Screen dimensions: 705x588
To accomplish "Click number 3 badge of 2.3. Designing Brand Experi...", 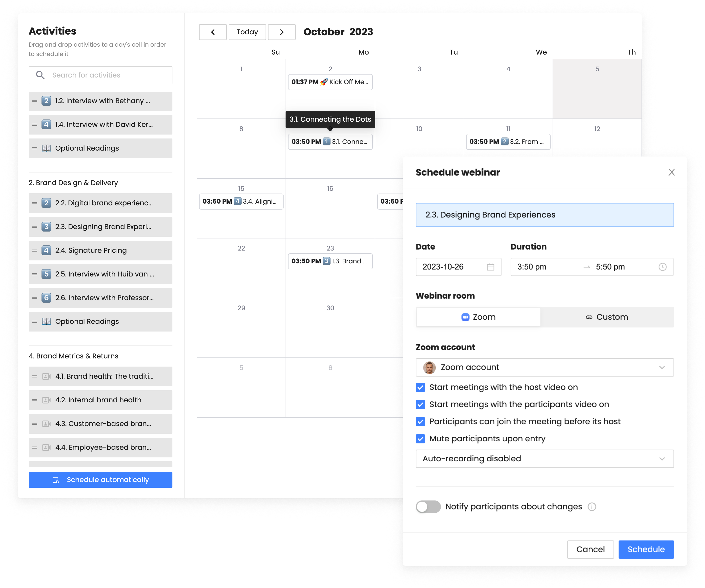I will [46, 227].
